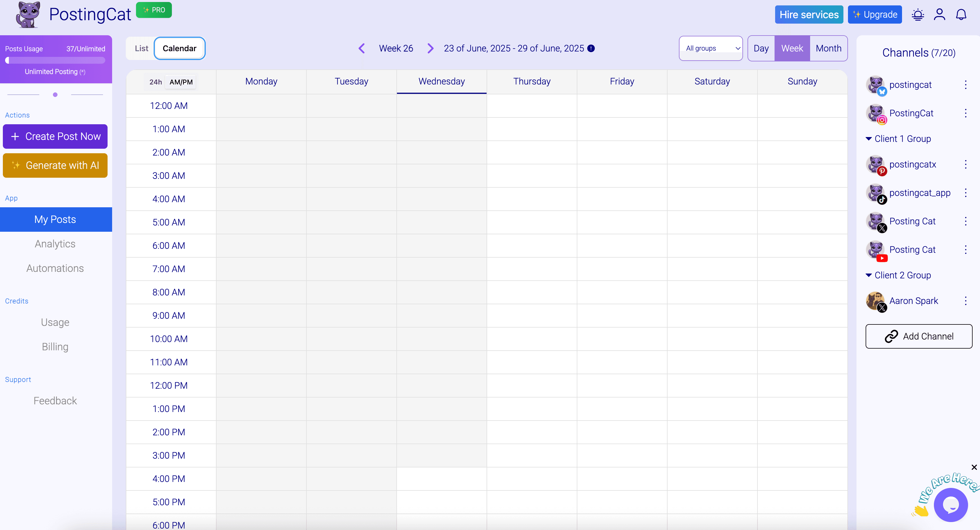The height and width of the screenshot is (530, 980).
Task: Click Create Post Now button
Action: 55,136
